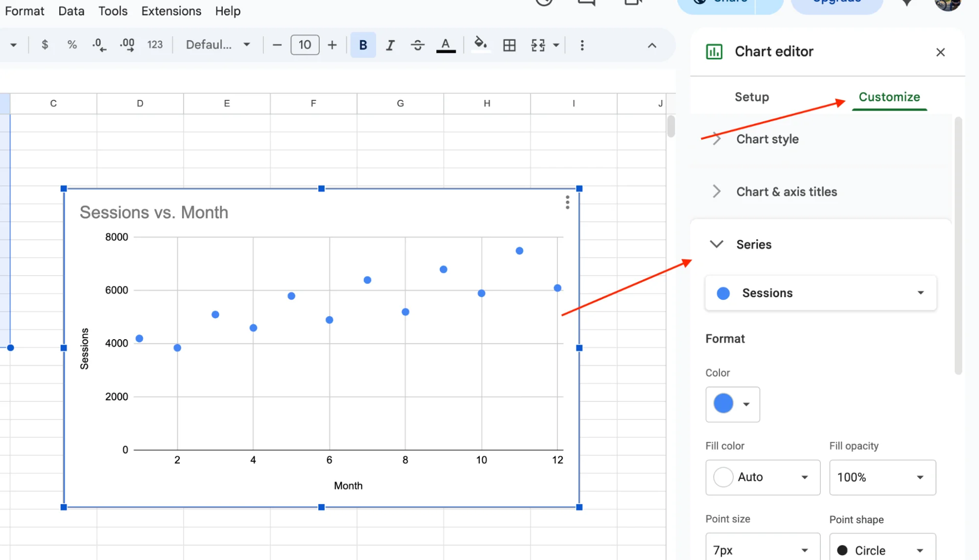Increase decimal places
Viewport: 979px width, 560px height.
(127, 45)
